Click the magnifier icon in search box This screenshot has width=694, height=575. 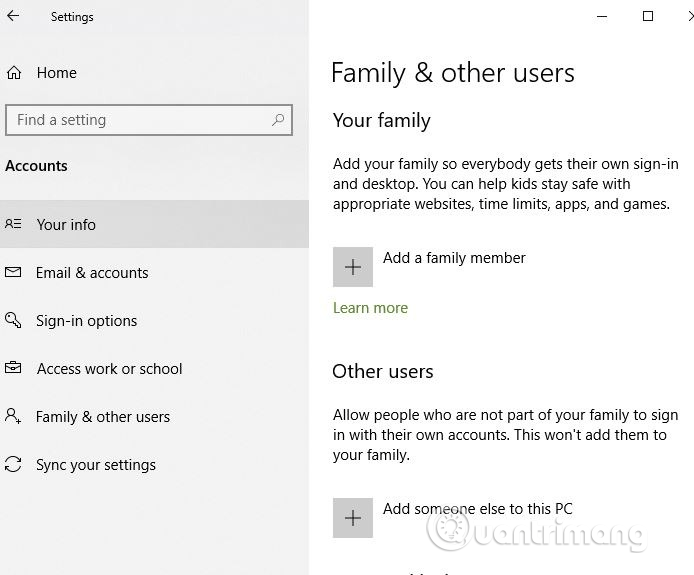[x=278, y=120]
